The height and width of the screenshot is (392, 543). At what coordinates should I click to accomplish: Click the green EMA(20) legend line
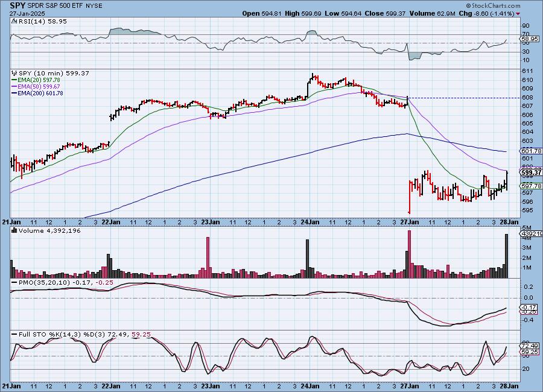tap(14, 80)
